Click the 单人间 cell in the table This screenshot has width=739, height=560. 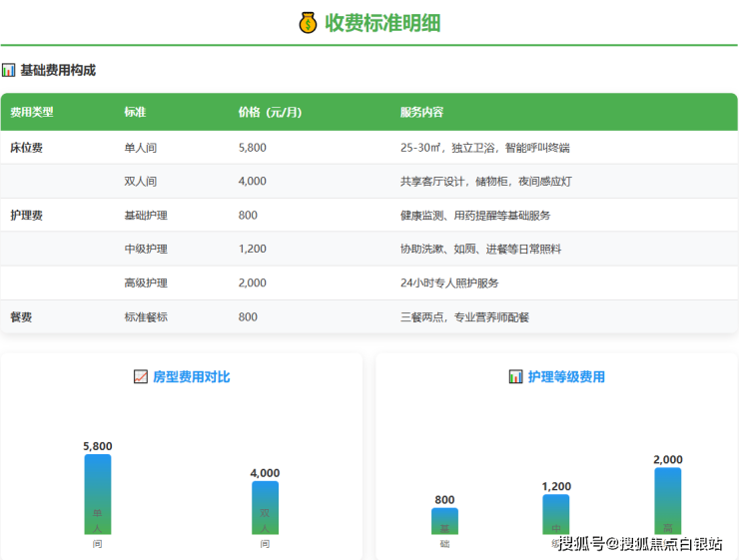pos(140,147)
